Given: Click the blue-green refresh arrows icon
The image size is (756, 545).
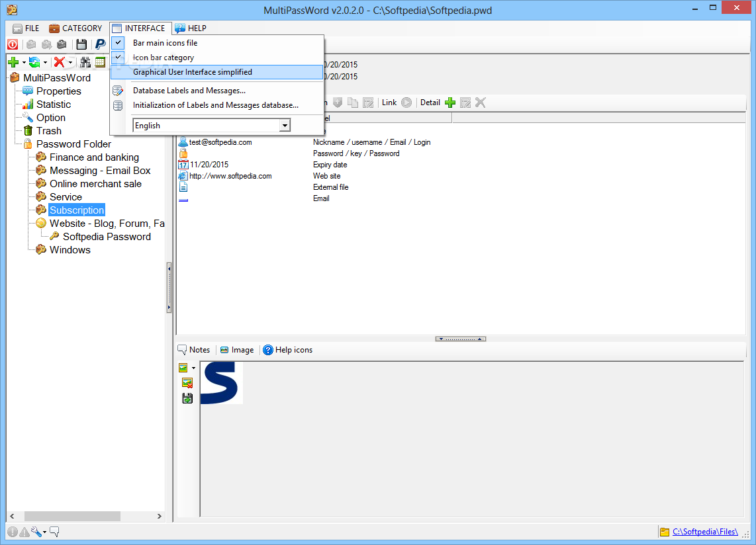Looking at the screenshot, I should (x=34, y=62).
